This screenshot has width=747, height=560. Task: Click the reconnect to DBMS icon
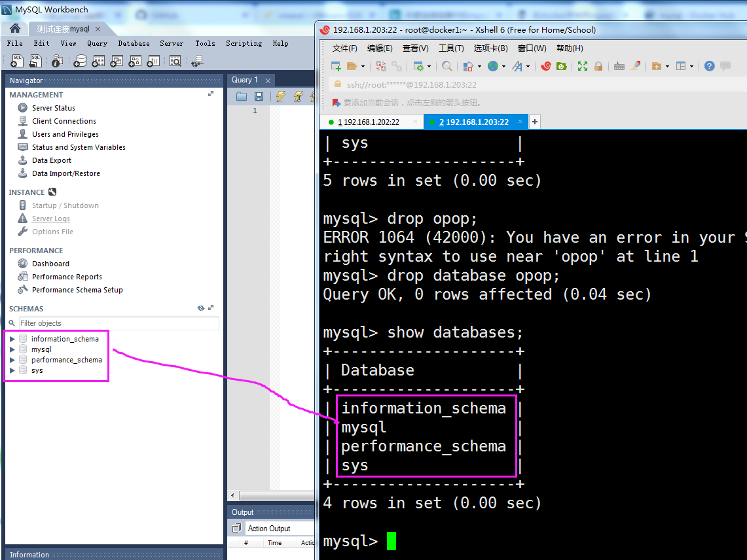coord(197,60)
